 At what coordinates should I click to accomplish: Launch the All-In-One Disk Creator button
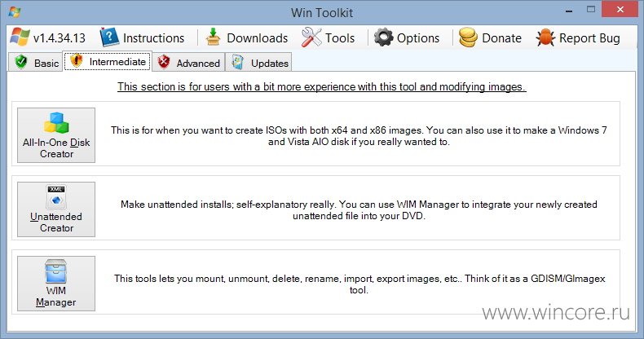56,135
